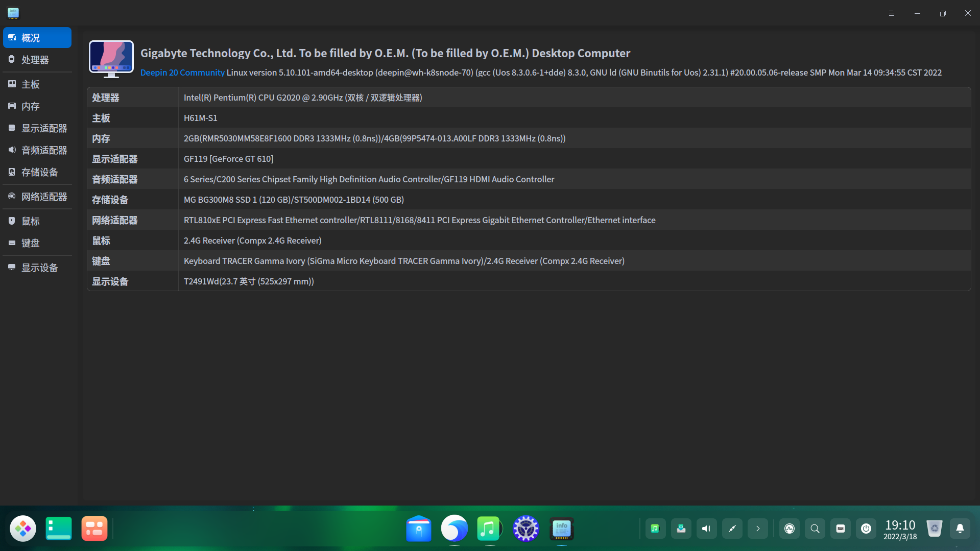This screenshot has width=980, height=551.
Task: Click the GF119 GeForce GT 610 value
Action: click(228, 159)
